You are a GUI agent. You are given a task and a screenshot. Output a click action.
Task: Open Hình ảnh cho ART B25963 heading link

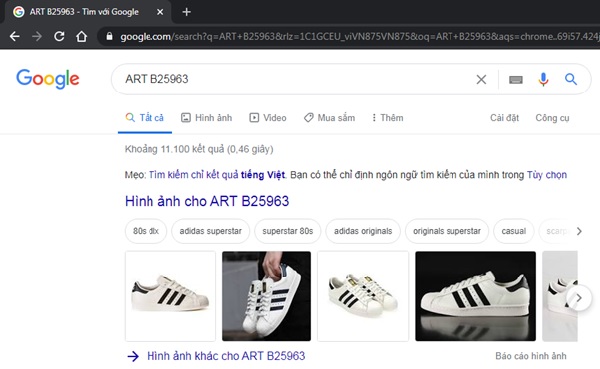pyautogui.click(x=207, y=201)
